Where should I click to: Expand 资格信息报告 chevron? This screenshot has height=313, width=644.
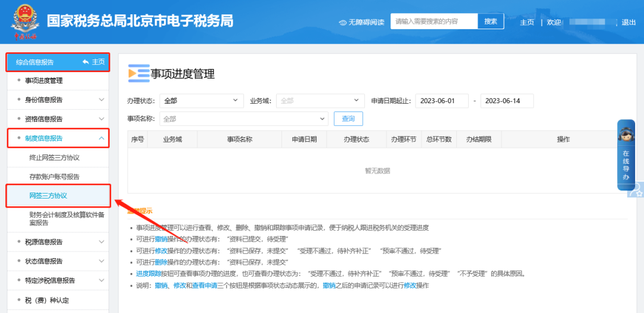101,119
